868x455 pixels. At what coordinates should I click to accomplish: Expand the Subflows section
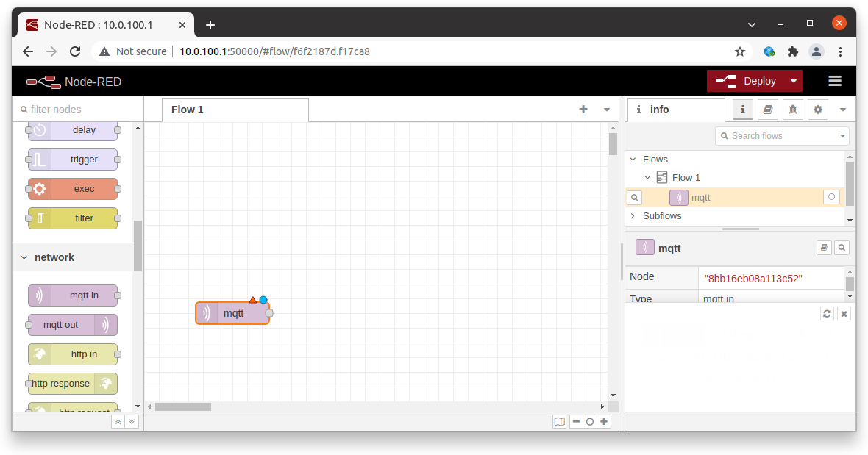[633, 215]
